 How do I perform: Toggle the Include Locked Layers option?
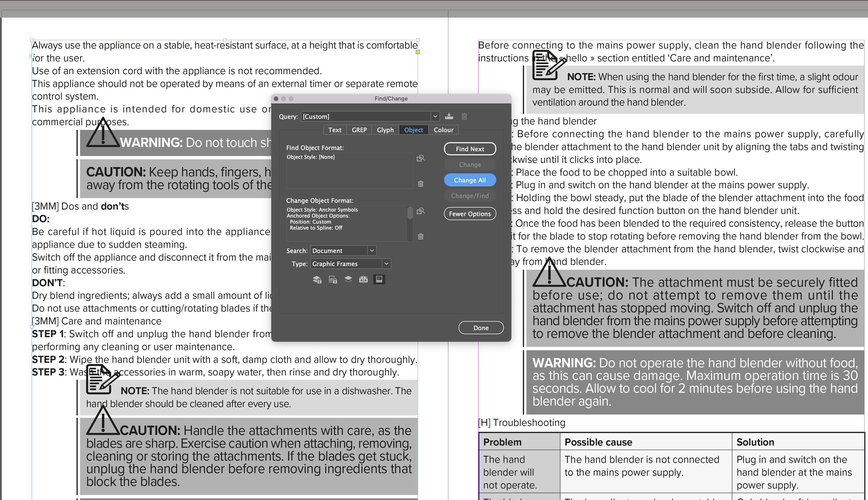(317, 279)
